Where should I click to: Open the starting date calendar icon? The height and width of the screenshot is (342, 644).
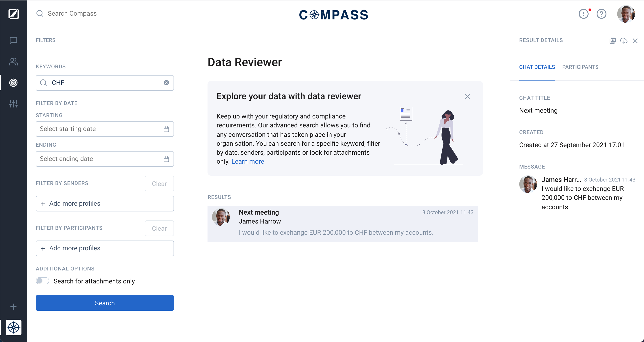pos(166,129)
